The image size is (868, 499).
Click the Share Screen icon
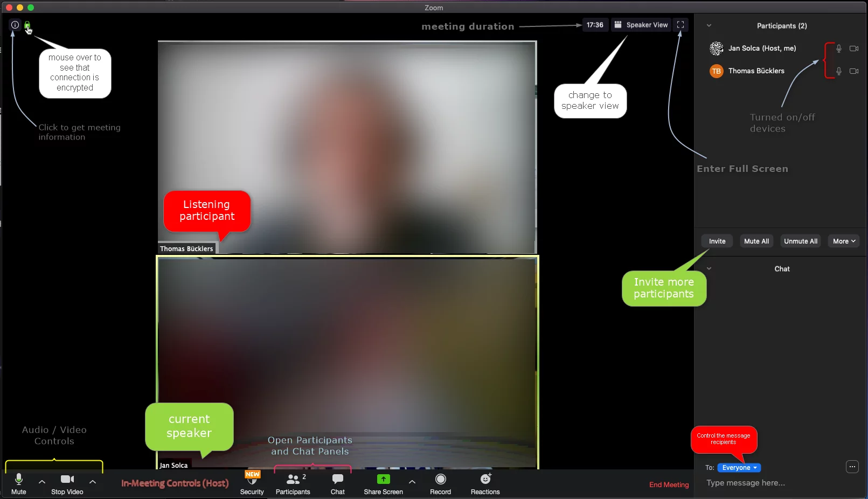(383, 479)
